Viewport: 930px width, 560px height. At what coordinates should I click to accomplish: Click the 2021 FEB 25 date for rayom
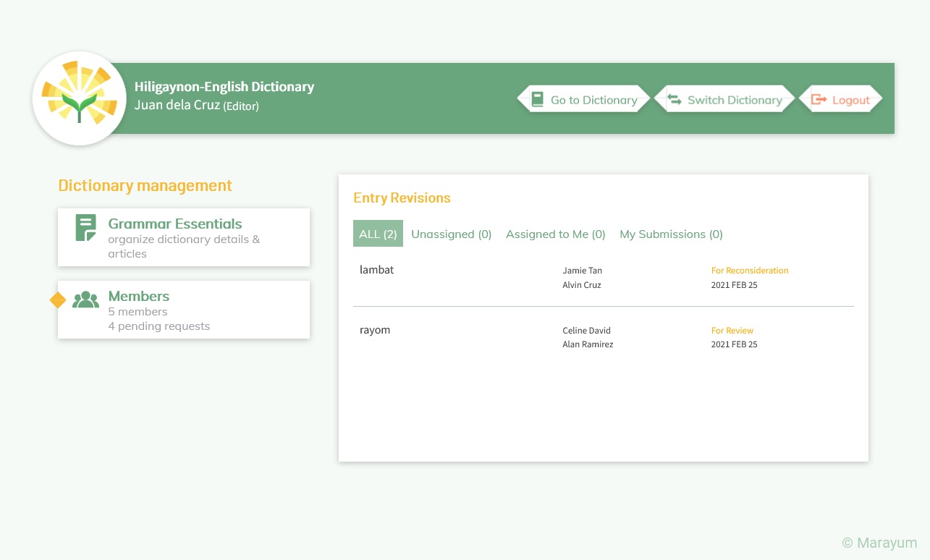(734, 344)
